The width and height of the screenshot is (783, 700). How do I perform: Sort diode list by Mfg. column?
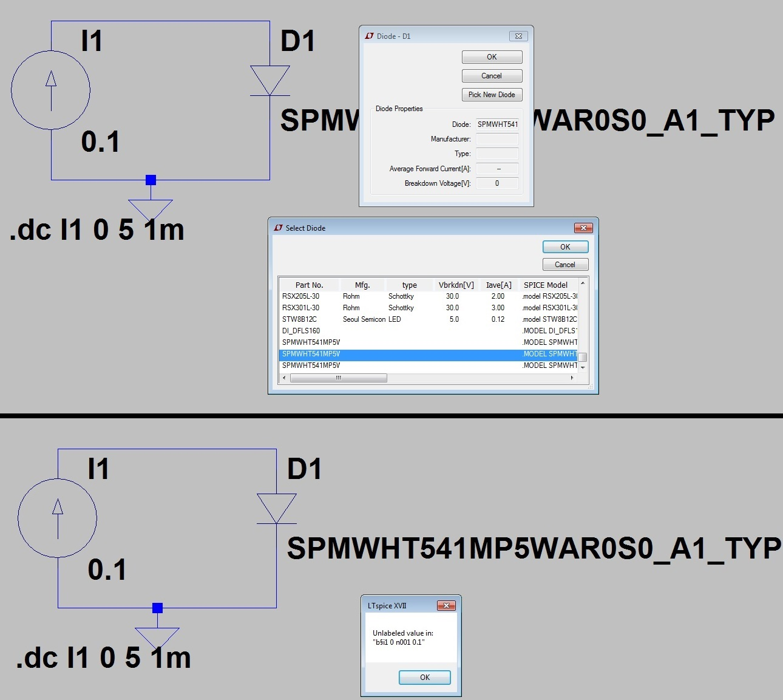(x=362, y=285)
